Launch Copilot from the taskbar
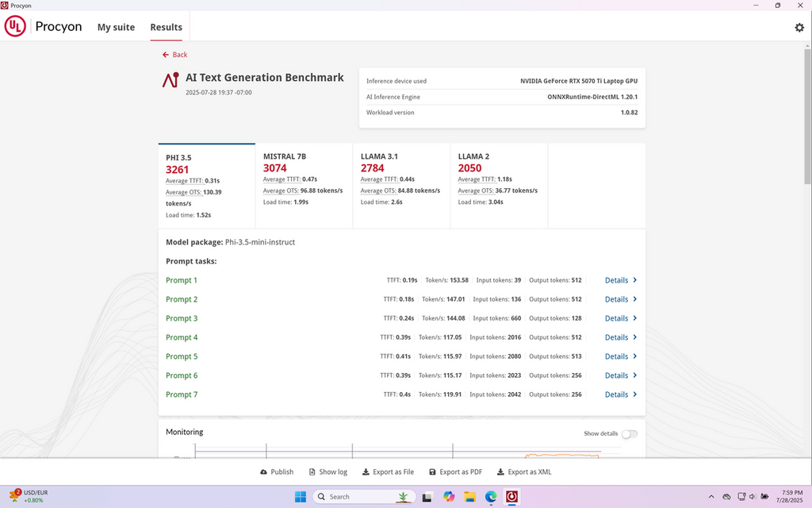Image resolution: width=812 pixels, height=508 pixels. coord(449,497)
